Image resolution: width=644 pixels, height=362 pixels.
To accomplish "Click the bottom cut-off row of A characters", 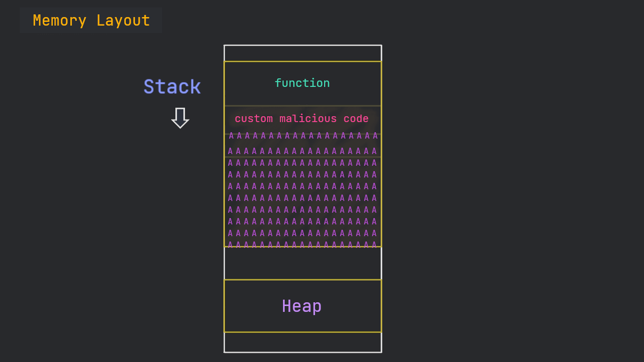I will tap(302, 245).
